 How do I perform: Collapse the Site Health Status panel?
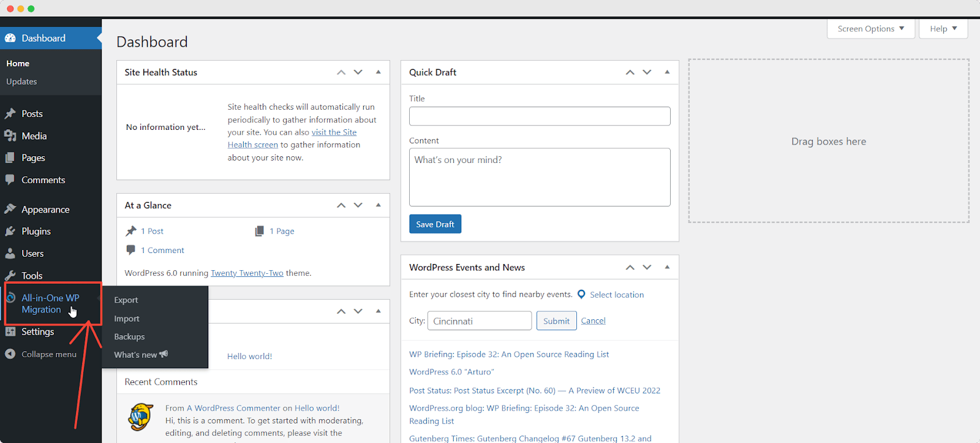(379, 72)
